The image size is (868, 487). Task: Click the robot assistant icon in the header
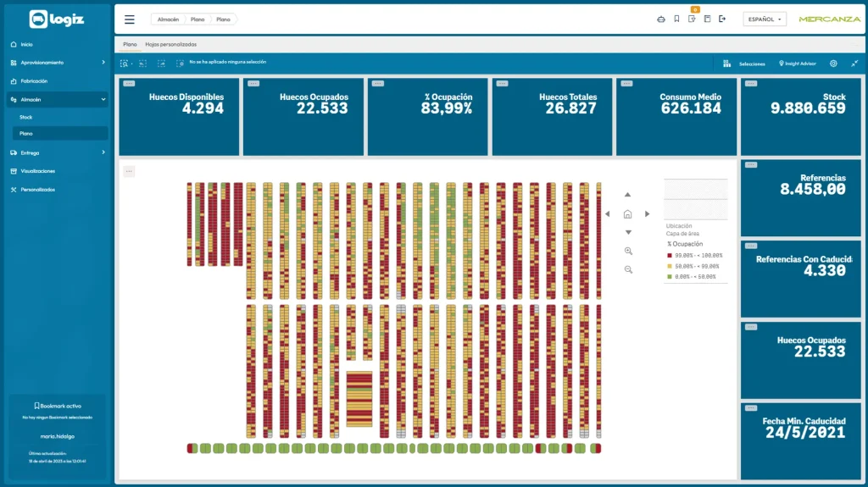click(661, 19)
